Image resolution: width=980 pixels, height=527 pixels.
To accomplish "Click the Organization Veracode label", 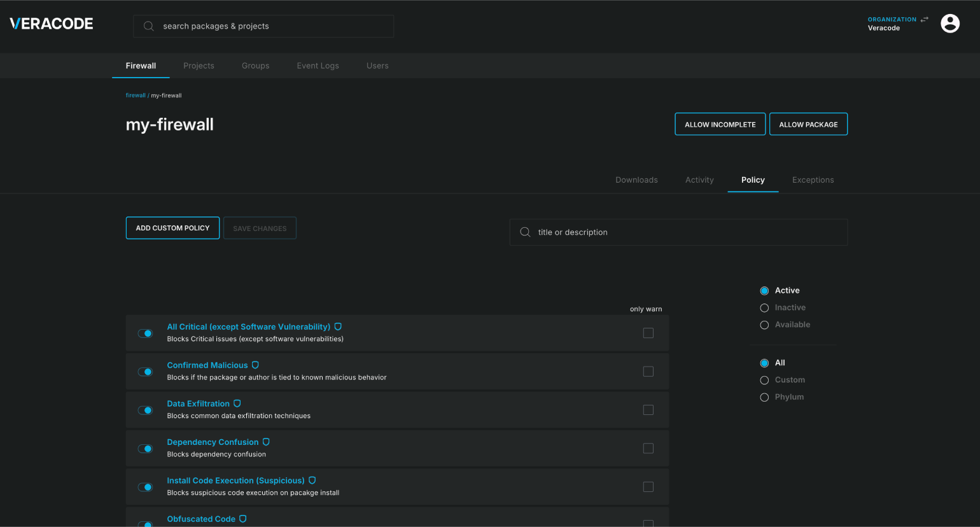I will pos(892,24).
